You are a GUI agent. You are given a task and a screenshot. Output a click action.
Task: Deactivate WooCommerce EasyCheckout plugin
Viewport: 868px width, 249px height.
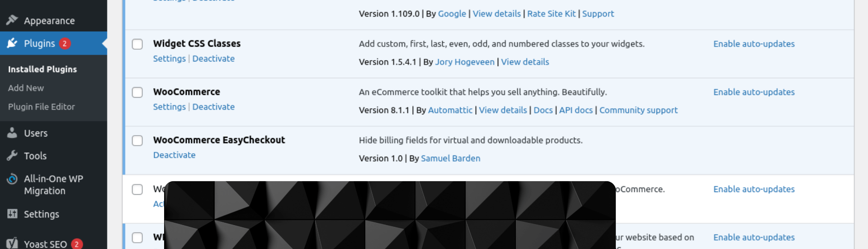pyautogui.click(x=175, y=155)
